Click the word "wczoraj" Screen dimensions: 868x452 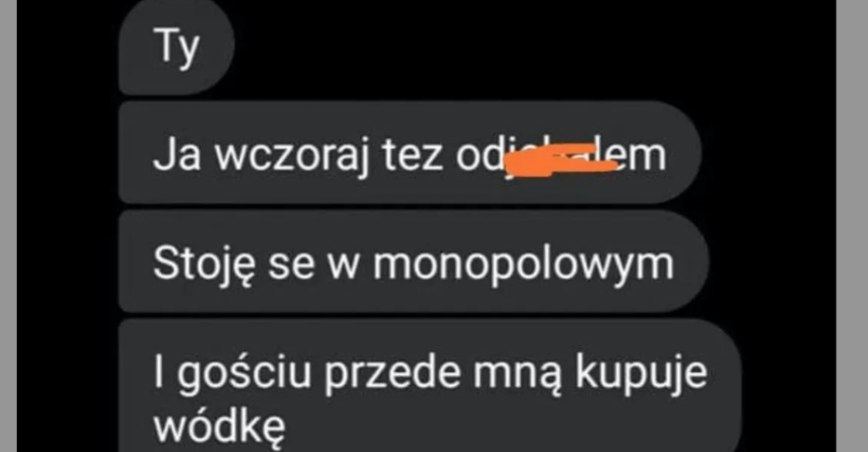click(x=291, y=156)
